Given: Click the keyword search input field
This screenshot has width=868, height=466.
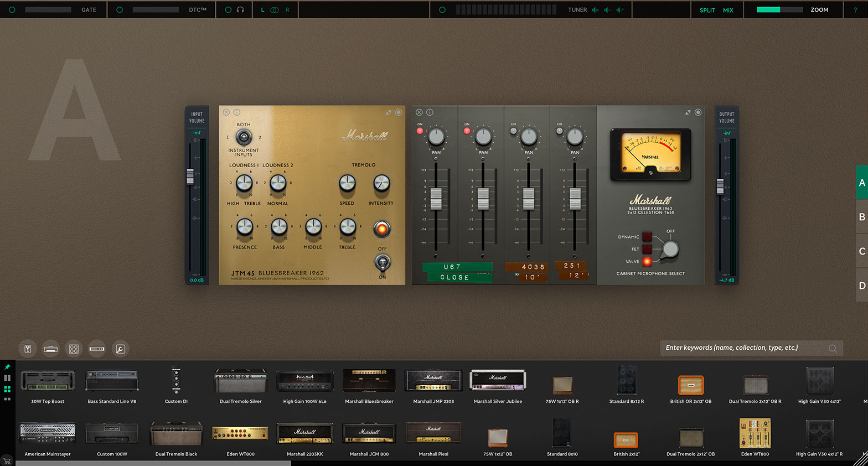Looking at the screenshot, I should coord(745,348).
